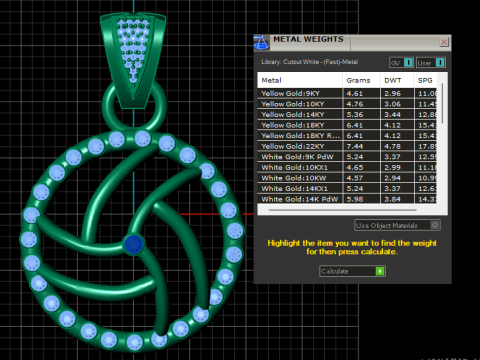Select the pendant's pave-set bail

[133, 60]
